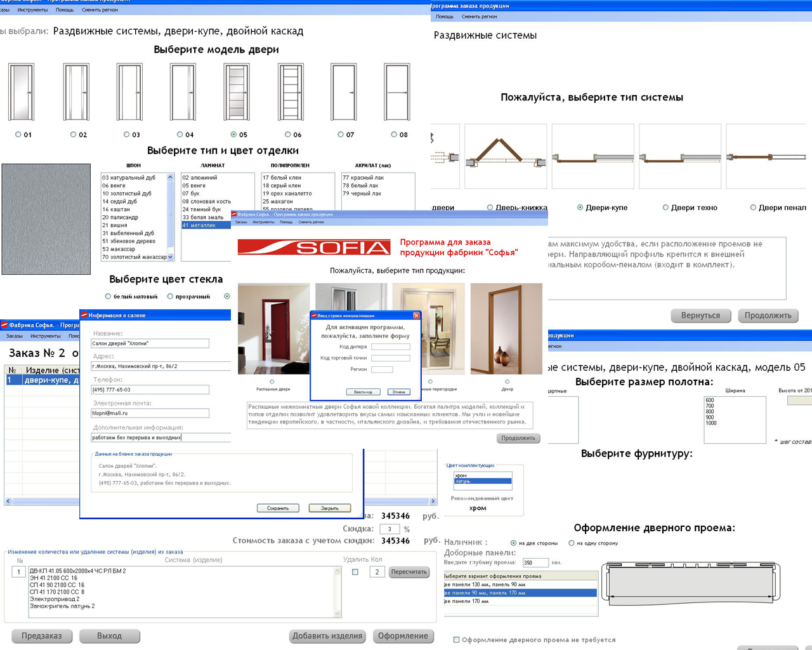This screenshot has height=650, width=812.
Task: Open Помощь menu in system type window
Action: click(445, 17)
